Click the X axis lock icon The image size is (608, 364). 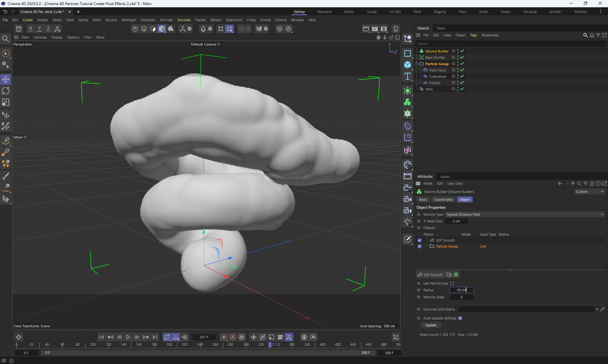pyautogui.click(x=30, y=29)
